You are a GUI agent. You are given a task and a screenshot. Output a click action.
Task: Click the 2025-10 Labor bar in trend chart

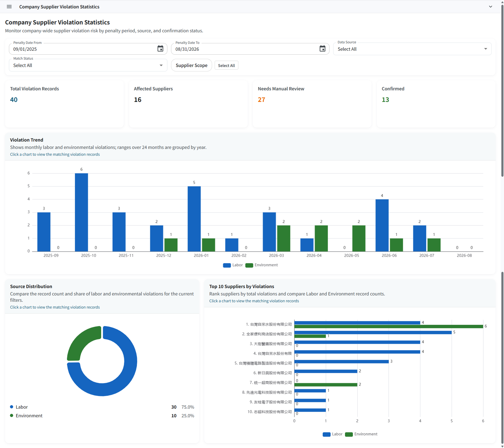tap(81, 212)
